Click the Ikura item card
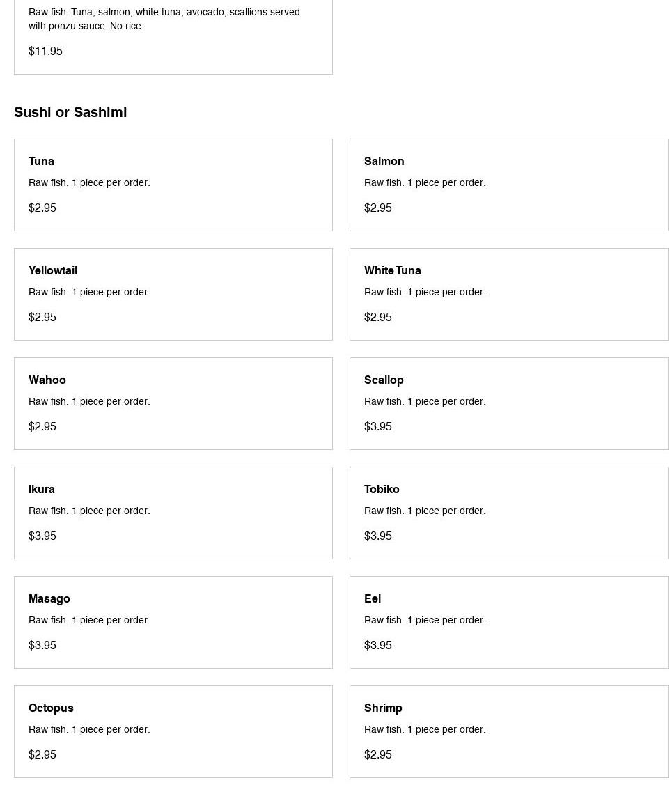This screenshot has width=672, height=785. 173,513
